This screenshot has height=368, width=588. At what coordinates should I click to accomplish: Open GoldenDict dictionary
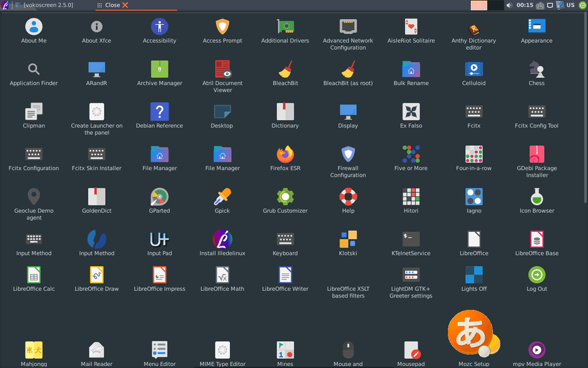click(x=97, y=201)
